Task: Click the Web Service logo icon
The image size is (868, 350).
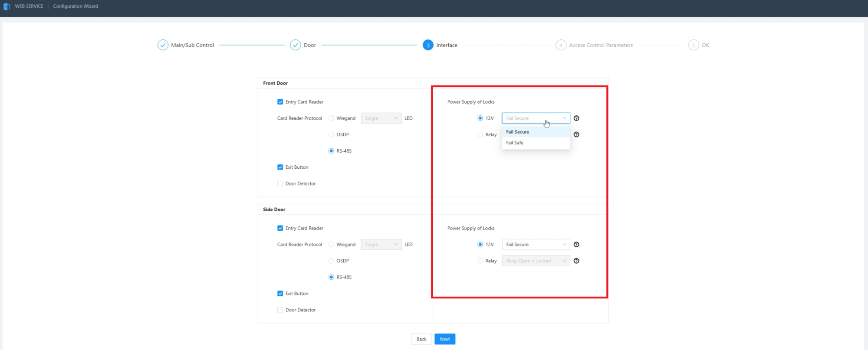Action: (7, 7)
